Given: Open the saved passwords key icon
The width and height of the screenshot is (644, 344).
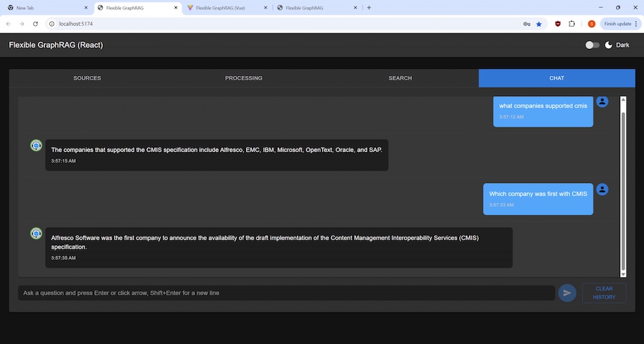Looking at the screenshot, I should 526,24.
